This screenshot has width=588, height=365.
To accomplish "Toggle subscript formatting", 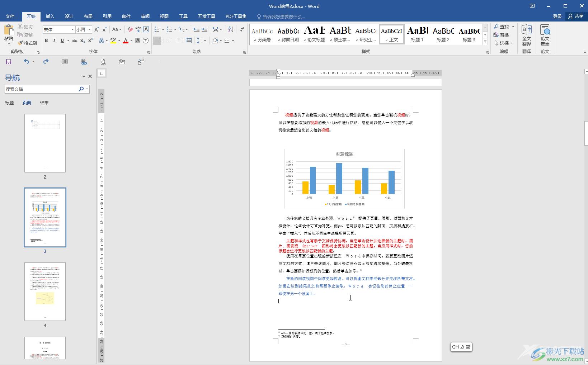I will (x=83, y=41).
